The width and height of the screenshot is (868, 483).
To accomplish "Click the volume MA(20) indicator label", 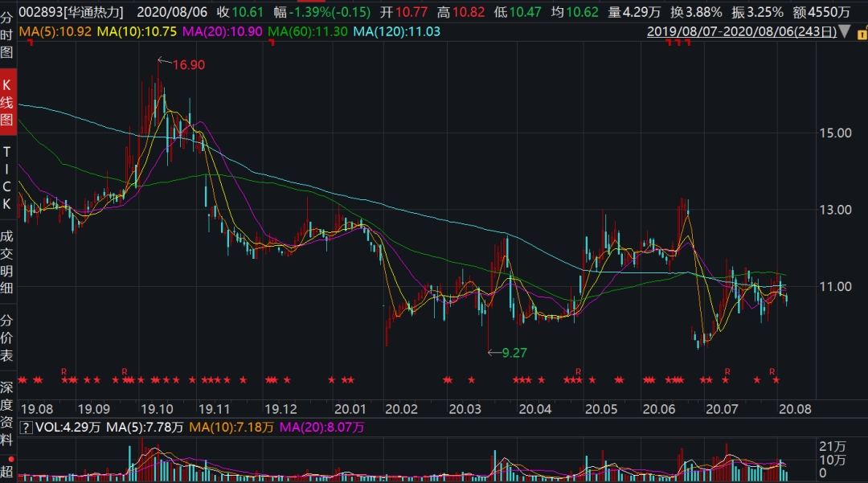I will pos(321,428).
